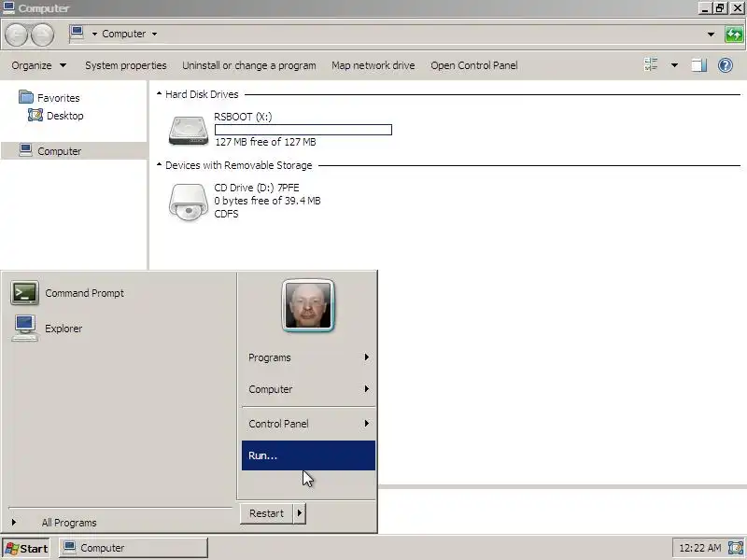Expand the address bar history dropdown arrow
This screenshot has width=747, height=560.
[711, 35]
